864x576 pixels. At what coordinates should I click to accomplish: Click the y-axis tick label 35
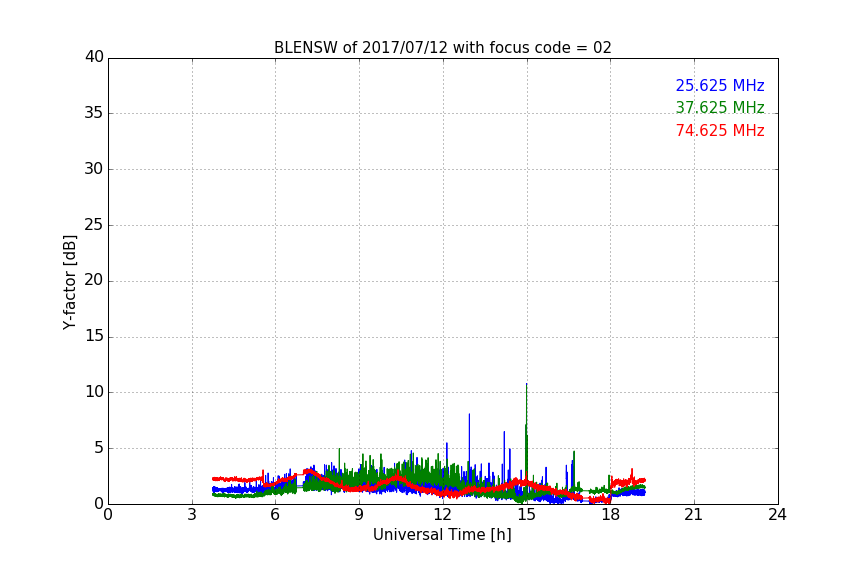point(94,113)
